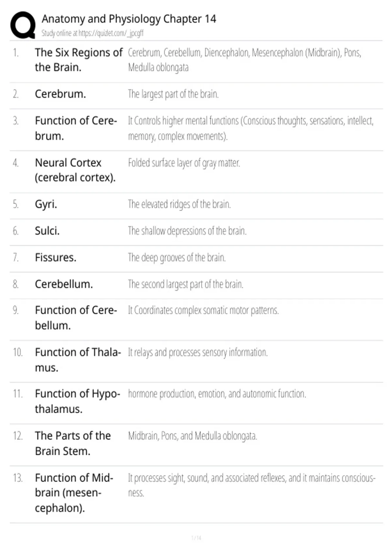392x556 pixels.
Task: Click the definition 'Folded surface layer of gray matter.'
Action: [x=184, y=163]
